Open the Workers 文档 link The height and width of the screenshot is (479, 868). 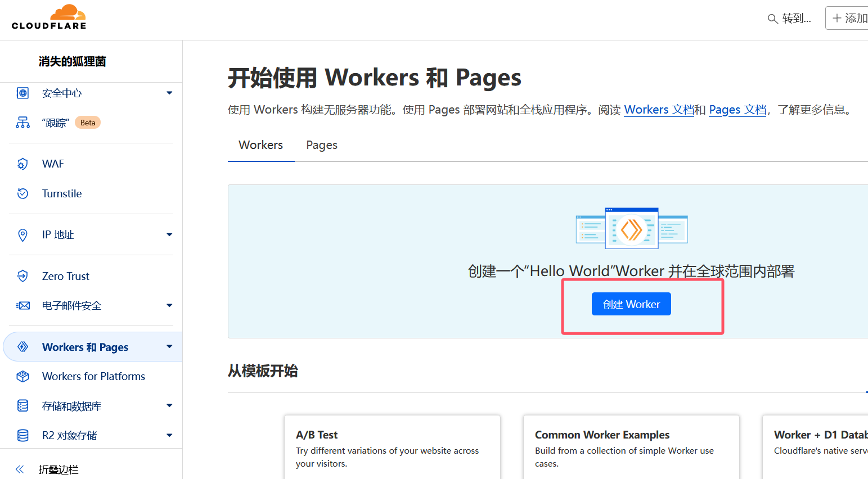point(659,110)
